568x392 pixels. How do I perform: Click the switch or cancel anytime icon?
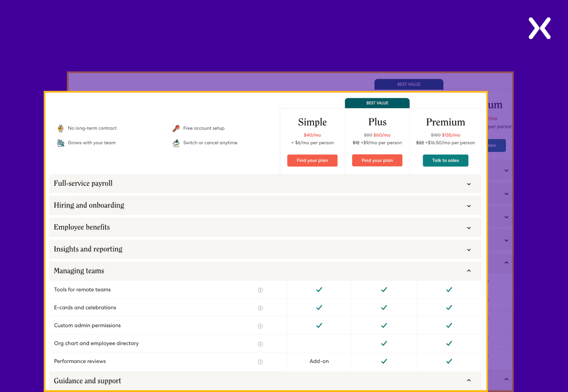pyautogui.click(x=176, y=143)
